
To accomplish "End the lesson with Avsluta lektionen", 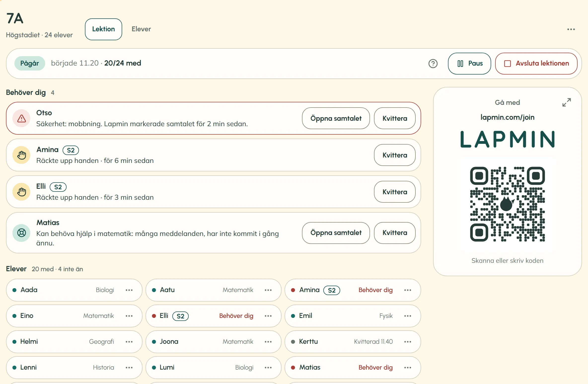I will coord(536,64).
